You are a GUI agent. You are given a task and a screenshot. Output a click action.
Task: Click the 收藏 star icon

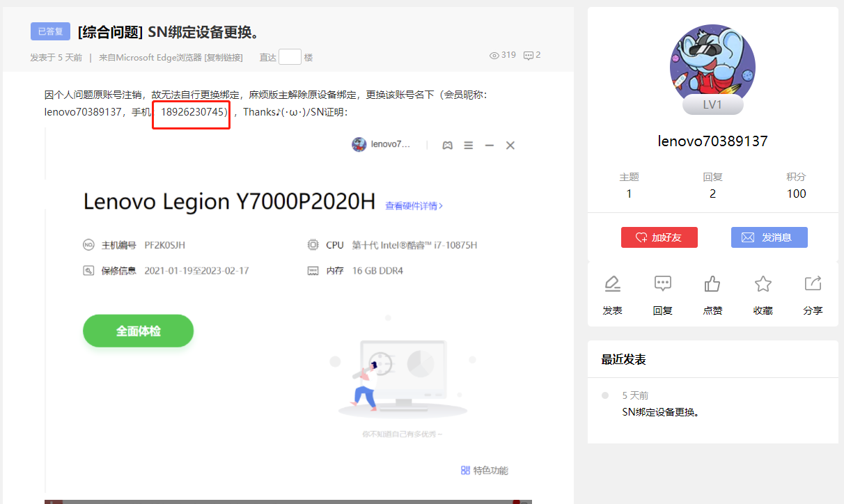[x=763, y=284]
